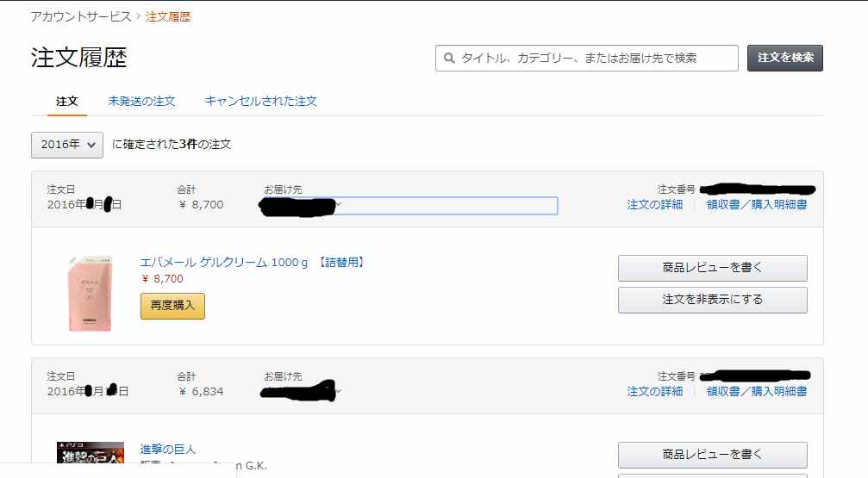Open the エバメール ゲルクリーム 1000g product link
The image size is (868, 478).
(253, 262)
